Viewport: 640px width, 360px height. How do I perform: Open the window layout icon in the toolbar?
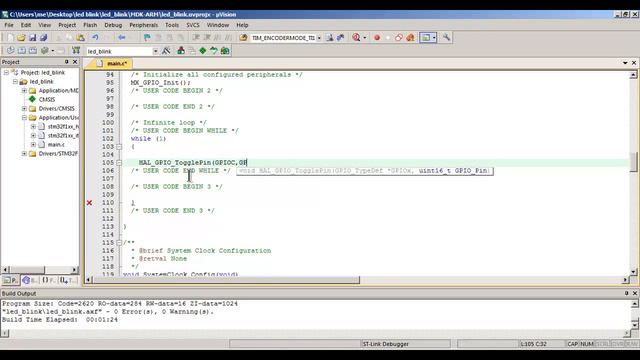pos(426,38)
